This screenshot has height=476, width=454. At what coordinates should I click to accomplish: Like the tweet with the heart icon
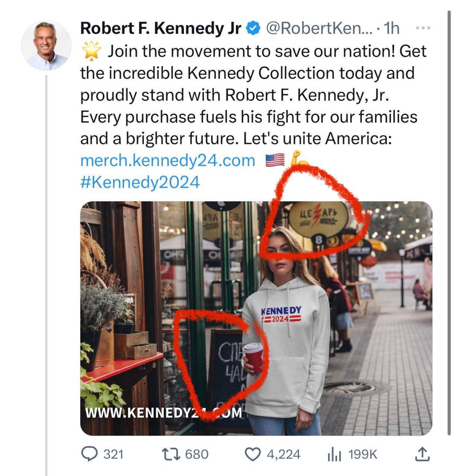[253, 453]
